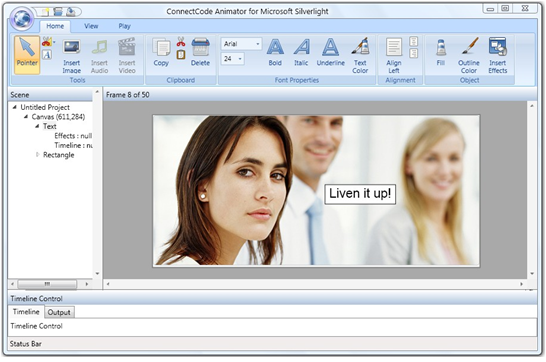Click the Scene panel header
Viewport: 546px width, 362px height.
pos(50,95)
